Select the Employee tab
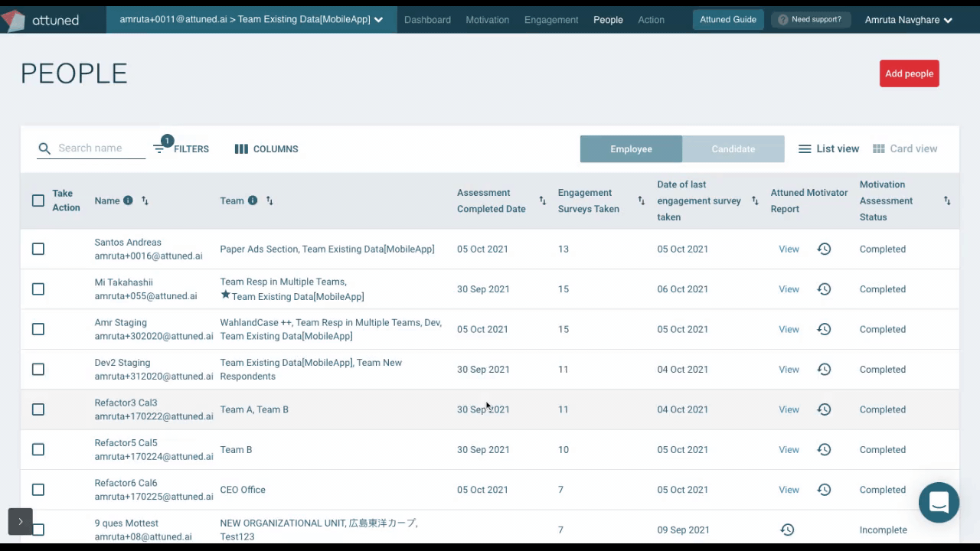The height and width of the screenshot is (551, 980). (631, 149)
